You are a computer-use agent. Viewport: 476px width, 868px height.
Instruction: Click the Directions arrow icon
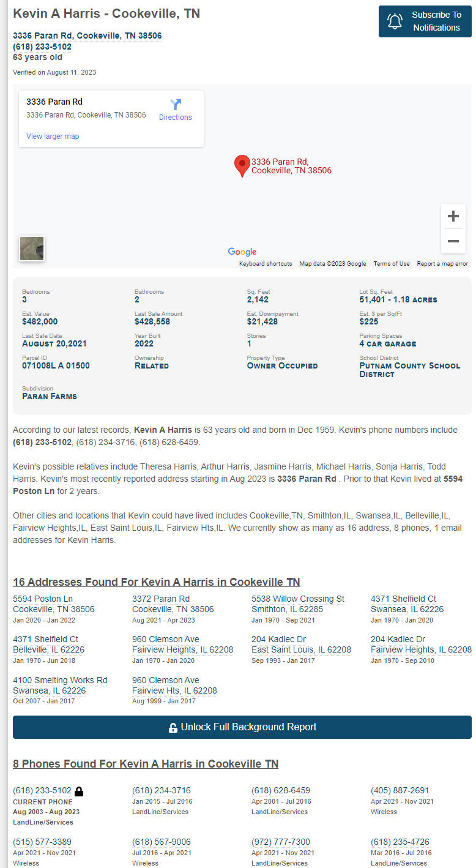pos(176,105)
